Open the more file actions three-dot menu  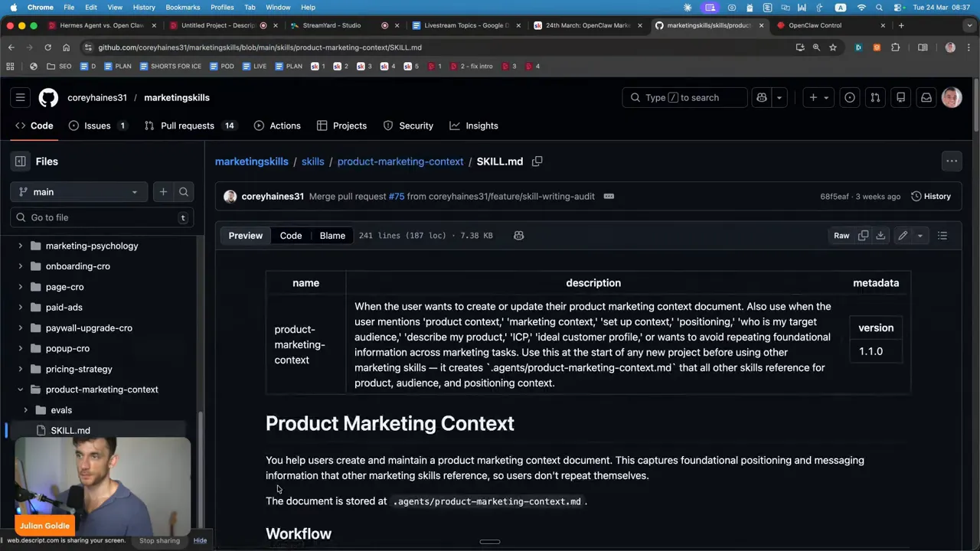coord(952,161)
